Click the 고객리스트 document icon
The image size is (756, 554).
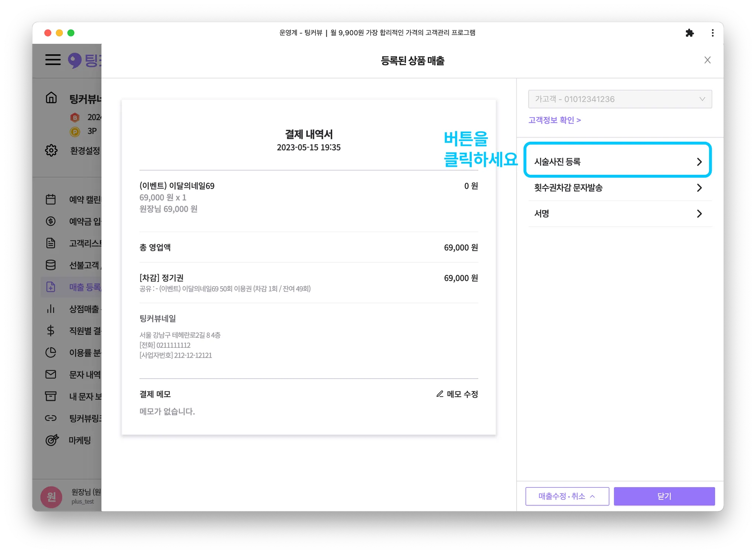pos(51,243)
